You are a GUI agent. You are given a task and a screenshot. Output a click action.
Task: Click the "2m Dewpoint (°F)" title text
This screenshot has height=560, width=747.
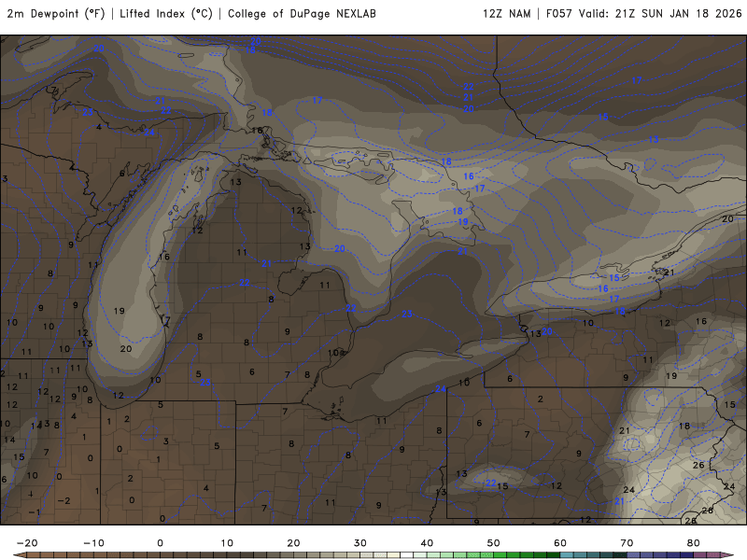pyautogui.click(x=56, y=14)
